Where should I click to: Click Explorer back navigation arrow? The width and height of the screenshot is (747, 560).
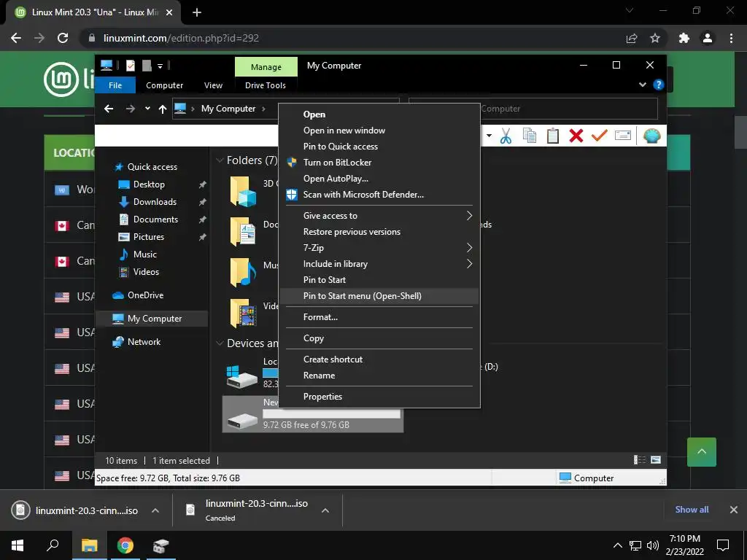[x=109, y=109]
